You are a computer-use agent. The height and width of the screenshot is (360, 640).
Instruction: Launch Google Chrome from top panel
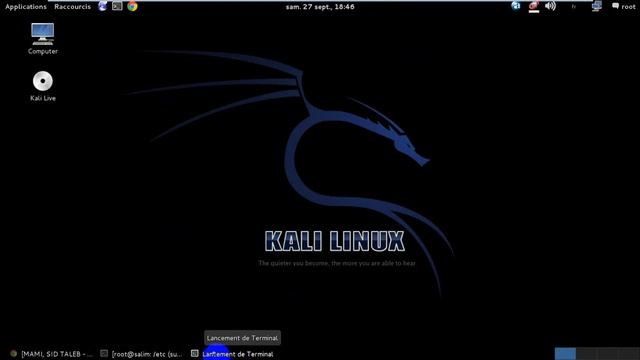pos(132,6)
